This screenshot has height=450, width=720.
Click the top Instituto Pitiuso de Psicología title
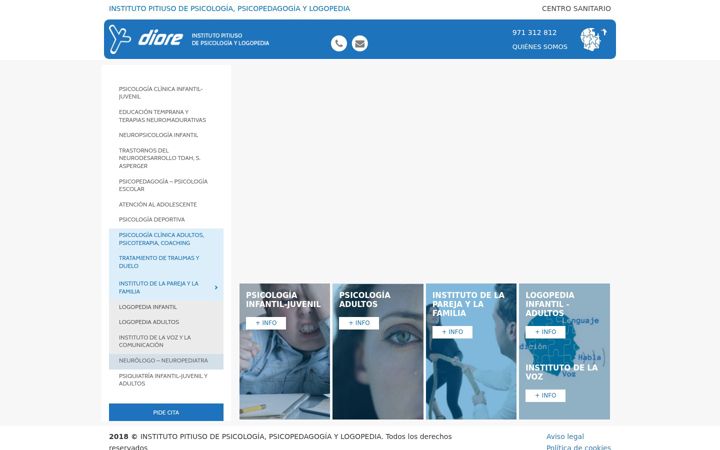229,8
